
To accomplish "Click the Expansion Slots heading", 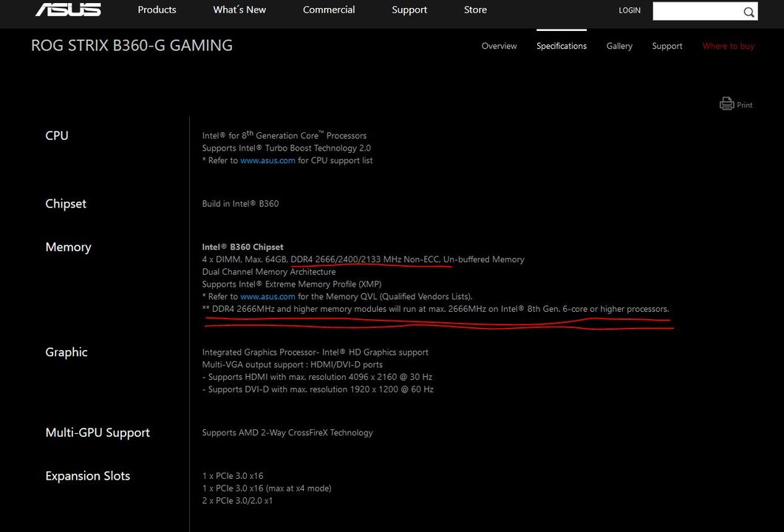I will point(87,476).
